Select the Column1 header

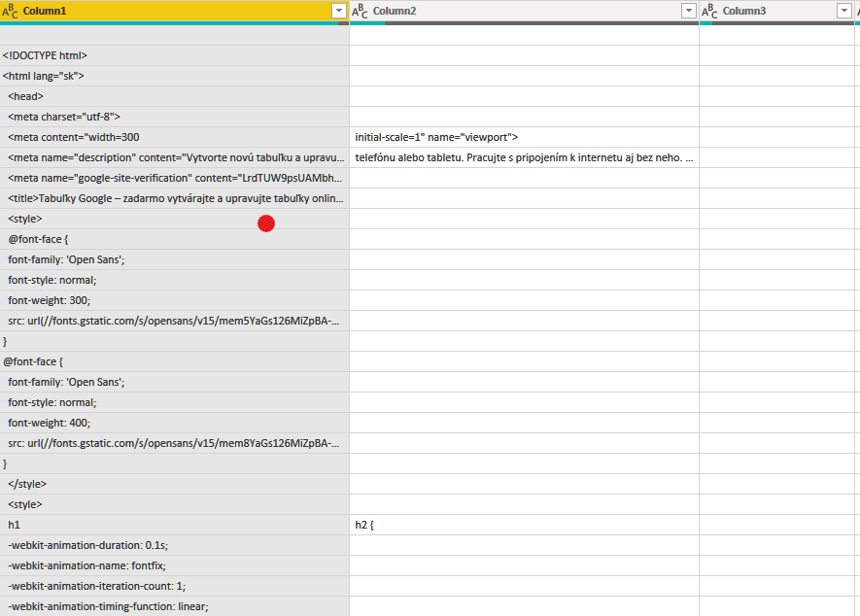click(174, 11)
